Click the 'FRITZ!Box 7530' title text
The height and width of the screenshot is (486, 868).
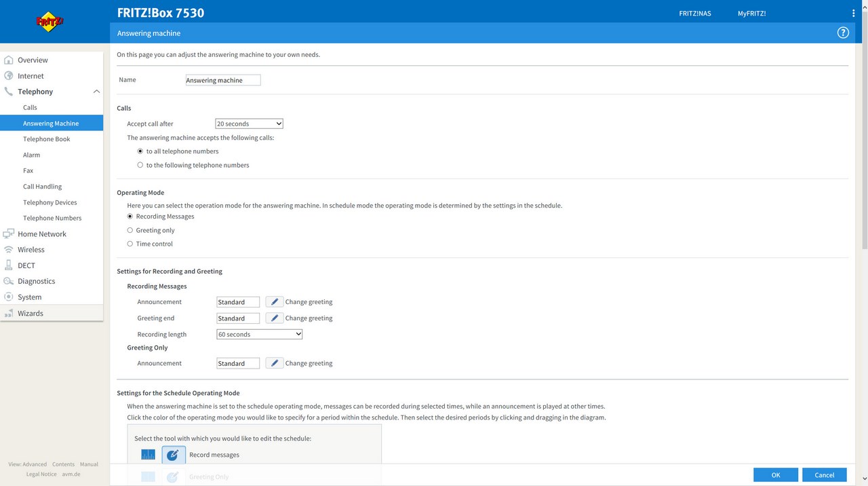coord(161,13)
